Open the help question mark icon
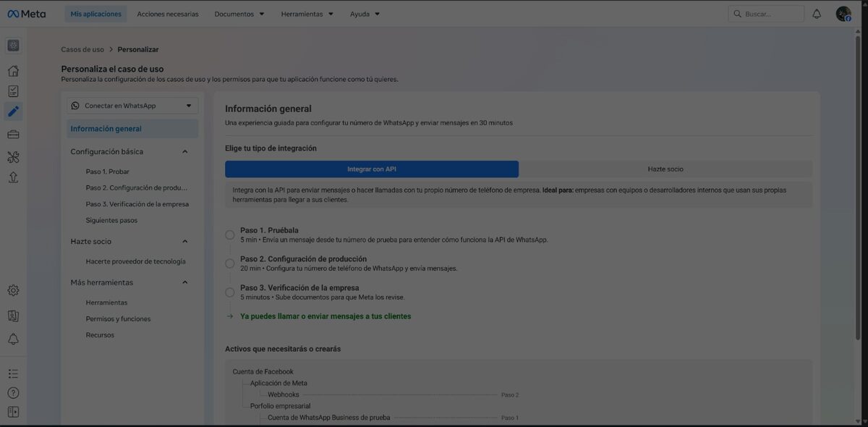The width and height of the screenshot is (868, 427). 13,393
